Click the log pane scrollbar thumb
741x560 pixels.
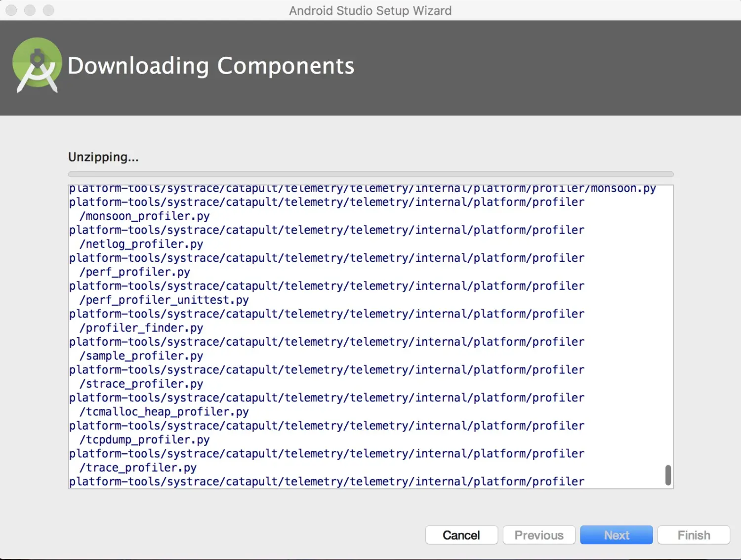tap(668, 475)
